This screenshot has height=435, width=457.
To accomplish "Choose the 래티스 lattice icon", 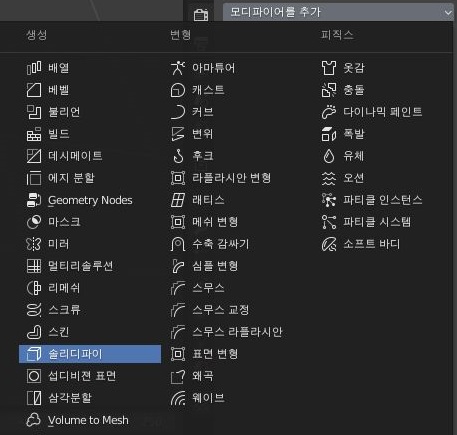I will tap(178, 200).
